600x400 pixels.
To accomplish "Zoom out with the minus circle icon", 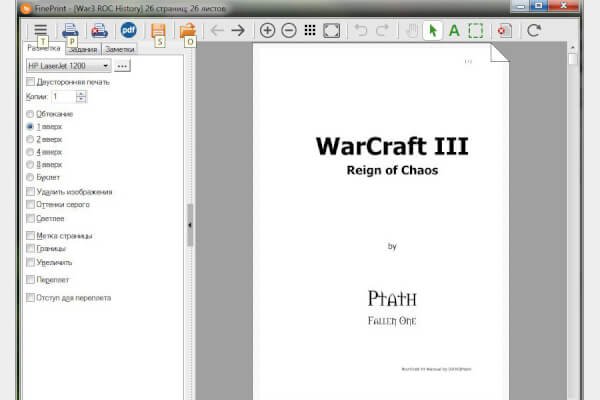I will coord(289,30).
